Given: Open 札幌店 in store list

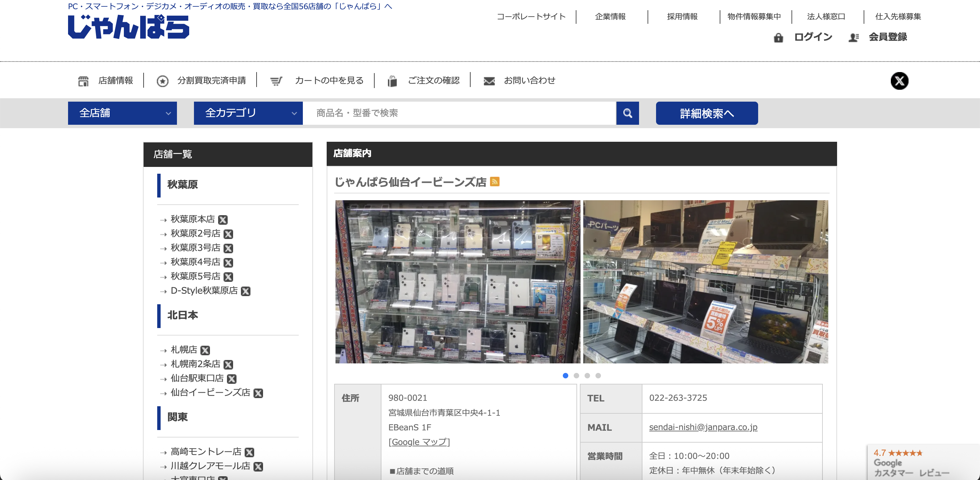Looking at the screenshot, I should click(184, 349).
